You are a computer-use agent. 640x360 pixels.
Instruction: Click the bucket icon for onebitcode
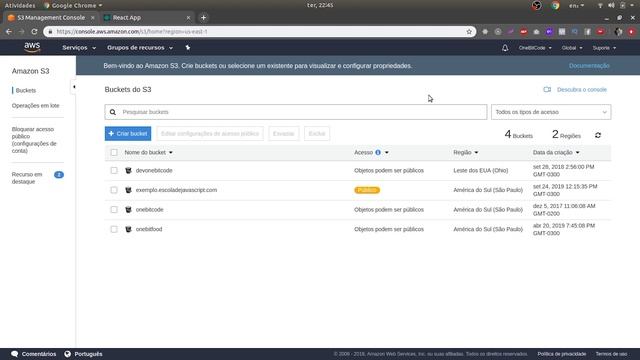pos(128,209)
